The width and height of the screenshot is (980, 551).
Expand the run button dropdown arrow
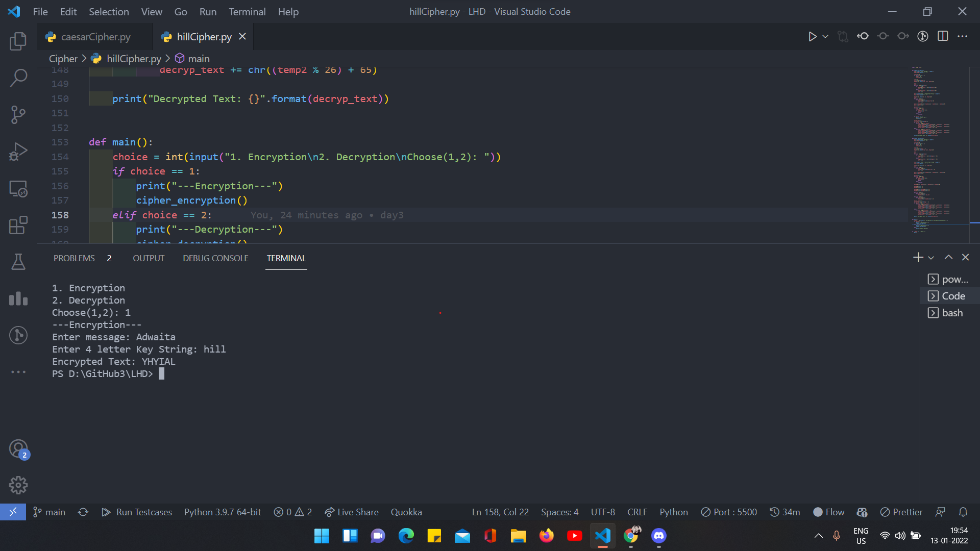click(x=825, y=36)
